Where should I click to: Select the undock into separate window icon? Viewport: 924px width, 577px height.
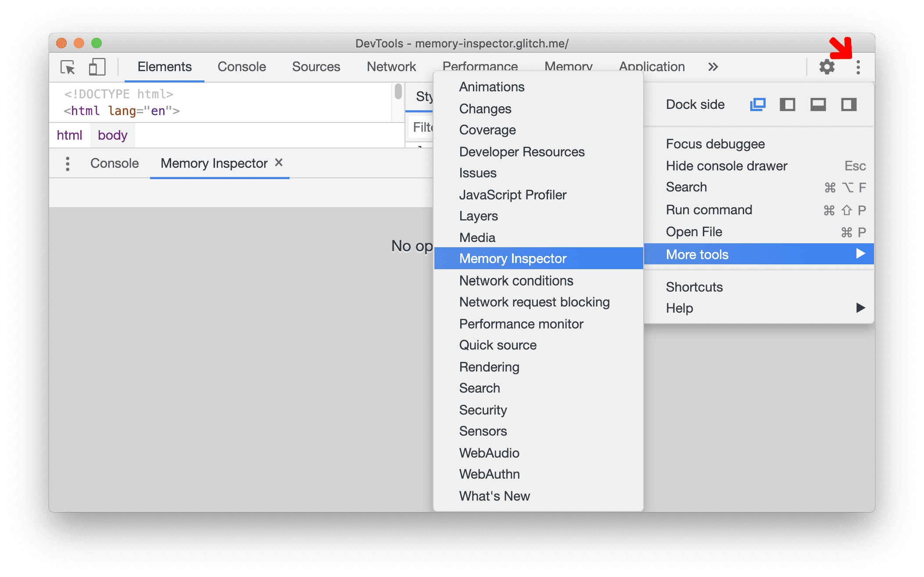pyautogui.click(x=756, y=105)
